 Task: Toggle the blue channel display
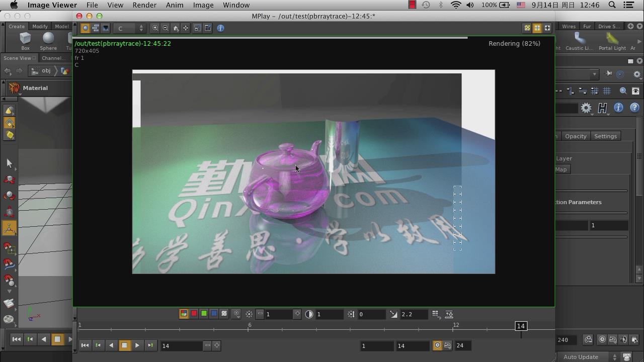(x=214, y=314)
